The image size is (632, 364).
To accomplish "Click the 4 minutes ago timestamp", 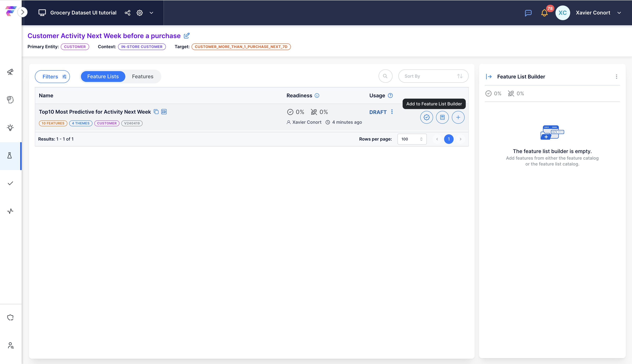I will pos(344,122).
